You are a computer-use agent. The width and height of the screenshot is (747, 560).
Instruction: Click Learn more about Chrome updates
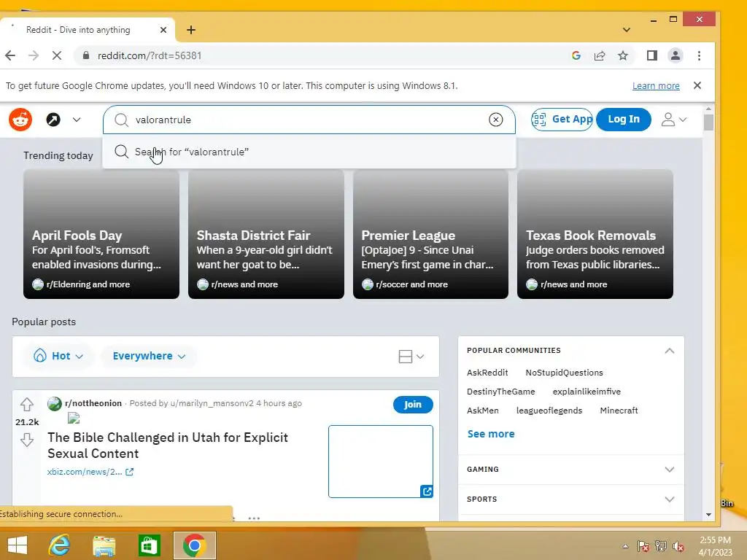pyautogui.click(x=656, y=86)
